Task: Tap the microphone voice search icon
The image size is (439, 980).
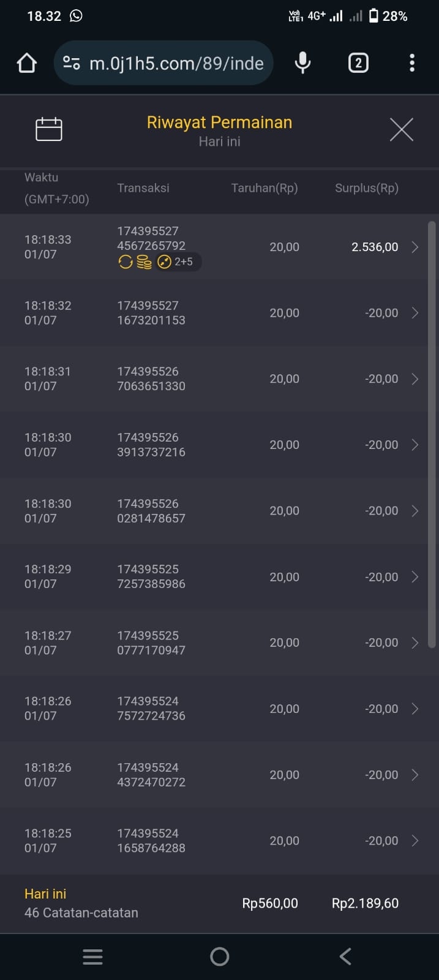Action: [x=302, y=63]
